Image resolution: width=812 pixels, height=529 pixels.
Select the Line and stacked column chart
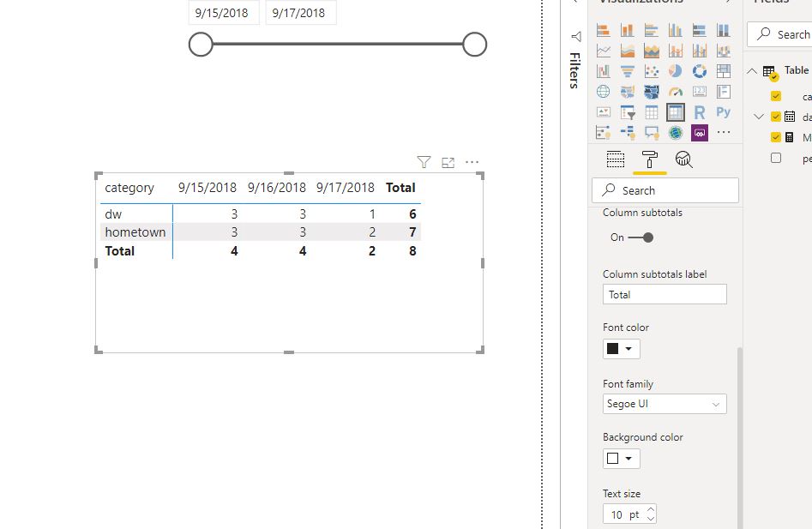(676, 51)
